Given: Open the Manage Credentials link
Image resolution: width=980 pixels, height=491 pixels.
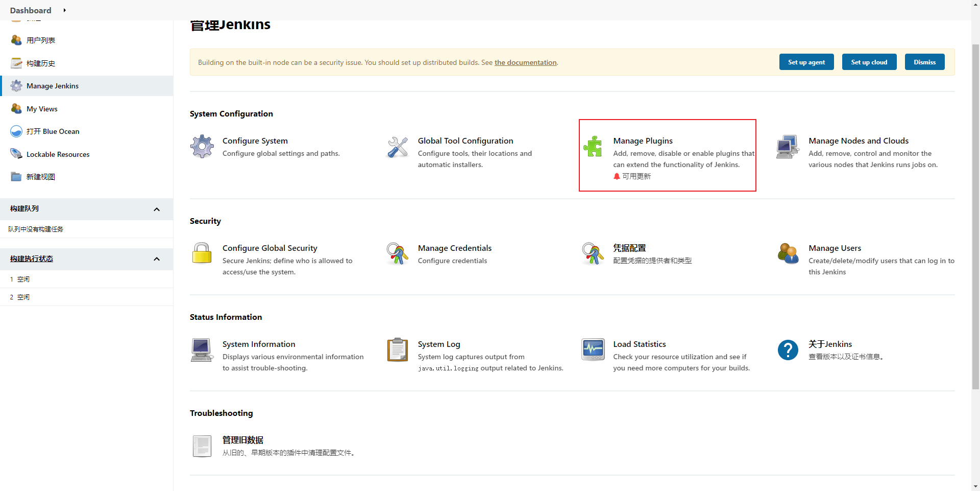Looking at the screenshot, I should [455, 248].
